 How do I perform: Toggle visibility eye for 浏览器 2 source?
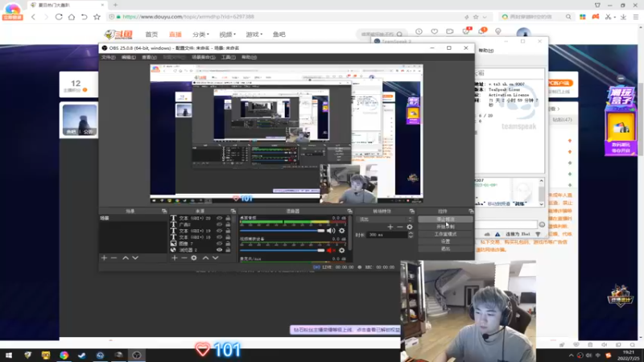click(x=219, y=249)
